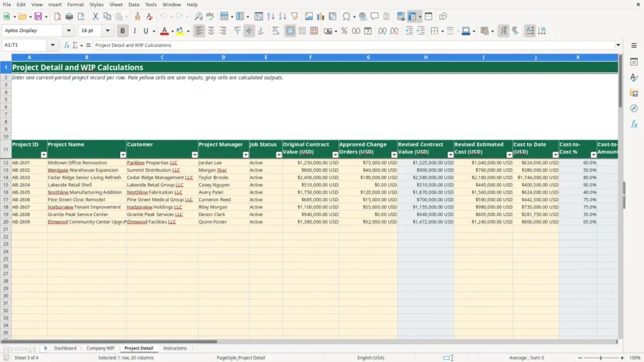Open Function Wizard fx icon
644x362 pixels.
tap(67, 45)
